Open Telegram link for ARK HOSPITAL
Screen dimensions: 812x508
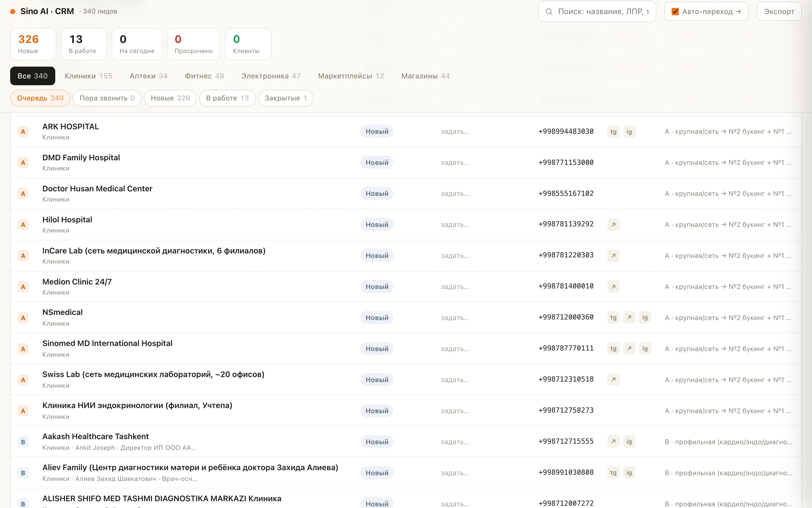click(613, 132)
